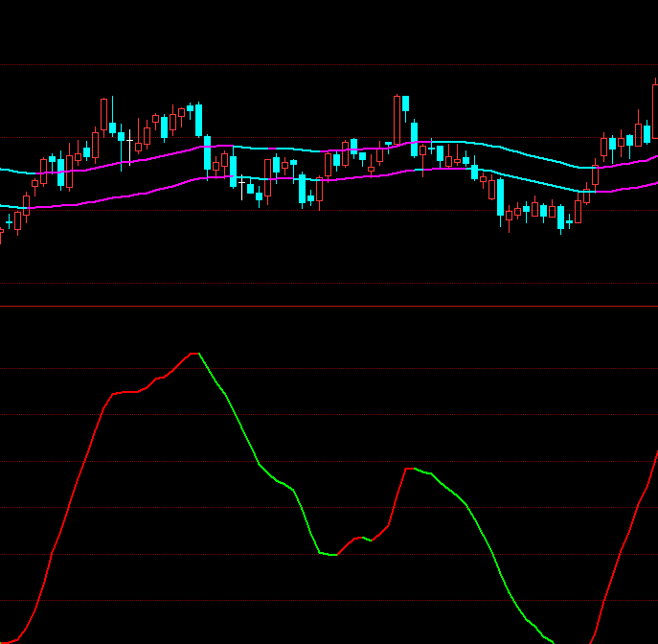The image size is (658, 644).
Task: Click the long cyan candlestick at the right-side price low
Action: pos(500,197)
